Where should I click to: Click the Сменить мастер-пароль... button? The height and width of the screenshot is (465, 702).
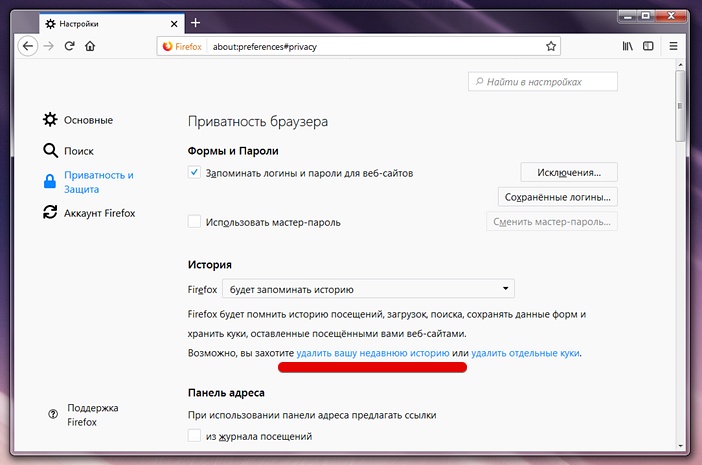[x=552, y=222]
